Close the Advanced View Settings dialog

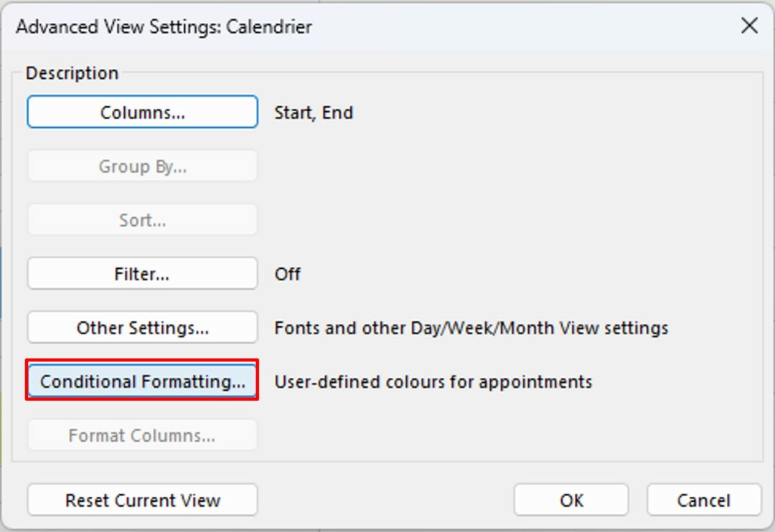748,26
